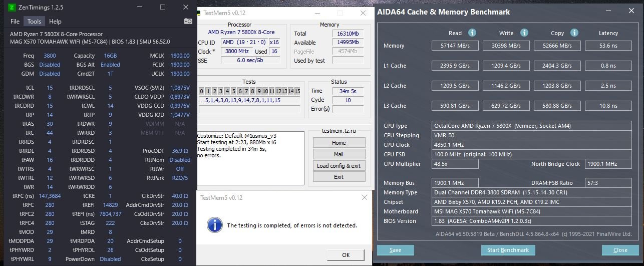The image size is (644, 266).
Task: Click the GDM Disabled value in ZenTimings
Action: click(50, 74)
